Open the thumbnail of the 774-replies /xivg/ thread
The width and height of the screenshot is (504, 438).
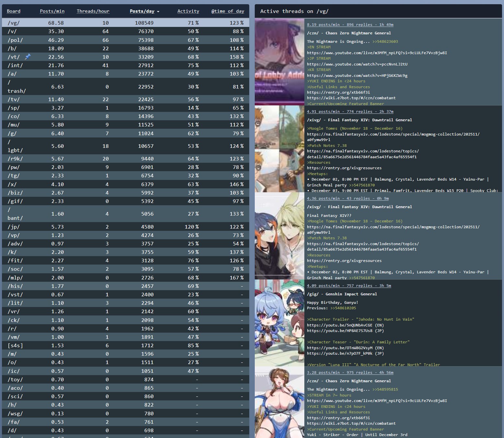click(x=279, y=149)
